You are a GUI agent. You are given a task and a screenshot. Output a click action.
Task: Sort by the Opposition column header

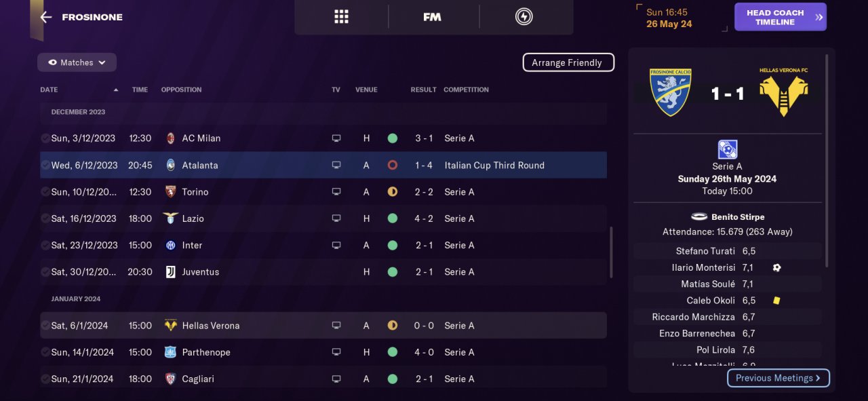coord(181,90)
